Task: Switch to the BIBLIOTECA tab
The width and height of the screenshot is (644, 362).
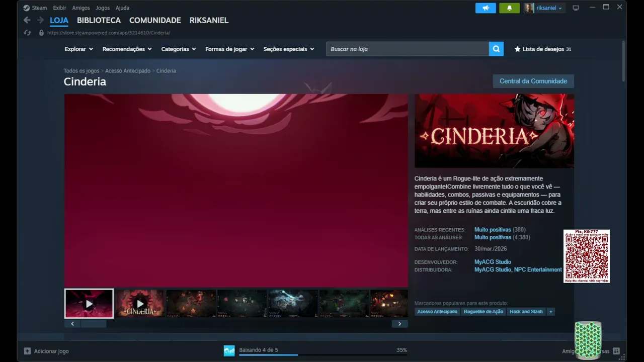Action: pos(99,21)
